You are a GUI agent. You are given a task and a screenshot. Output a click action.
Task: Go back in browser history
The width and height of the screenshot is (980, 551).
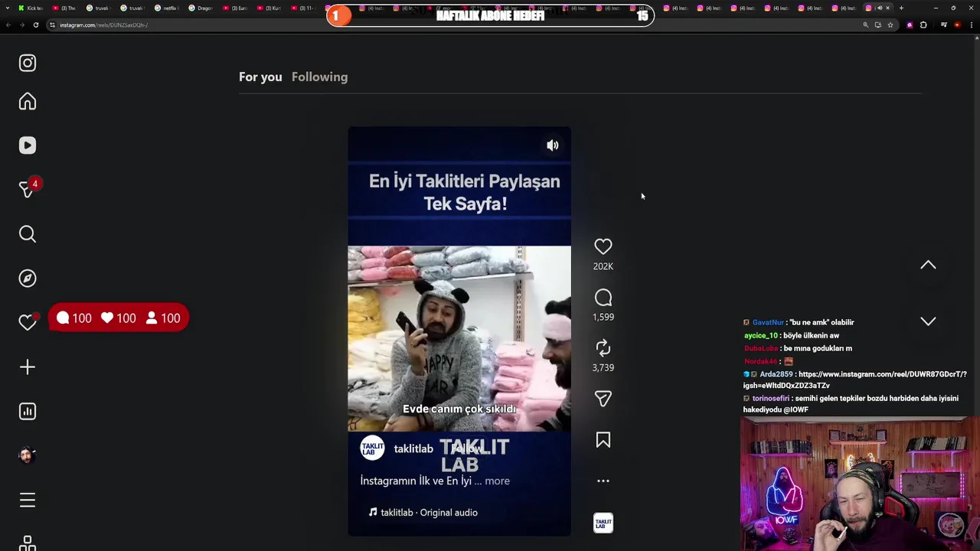pos(8,25)
